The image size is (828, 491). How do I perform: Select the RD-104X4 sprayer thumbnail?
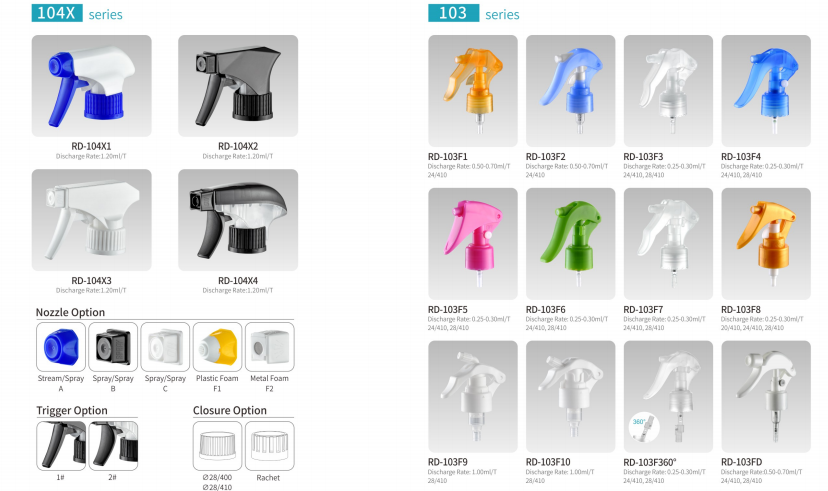[x=238, y=220]
